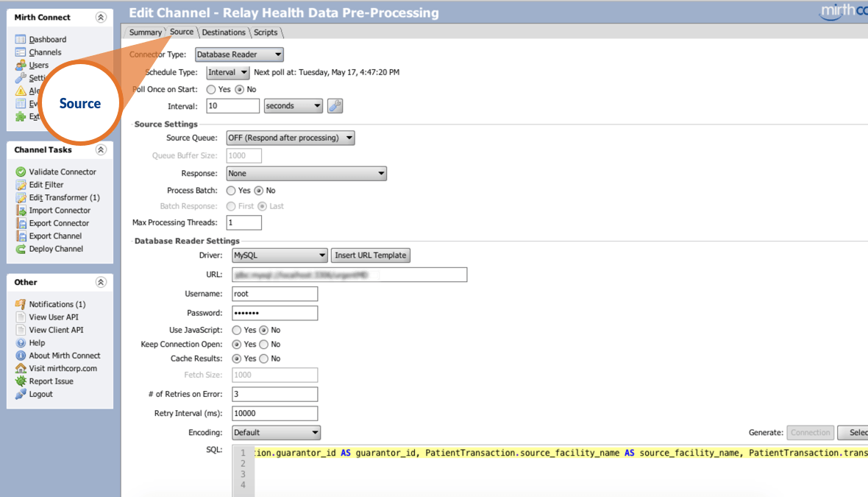Click the Logout link

coord(41,394)
